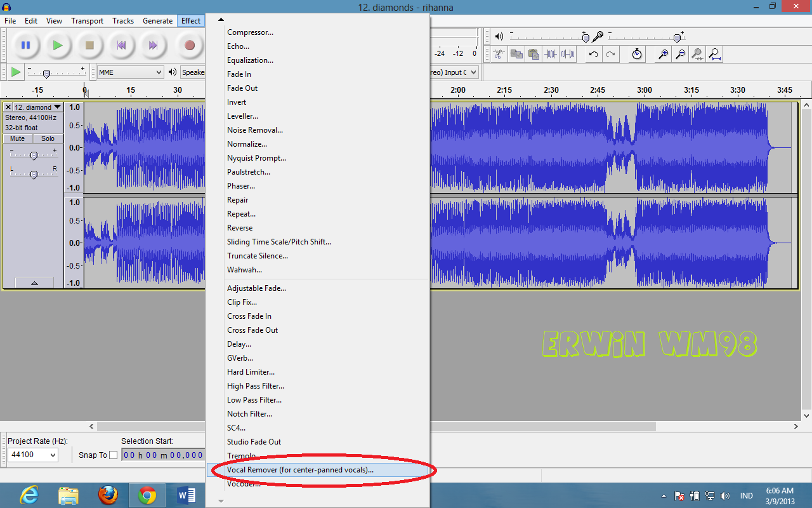The width and height of the screenshot is (812, 508).
Task: Click the down arrow below the Effect menu list
Action: pyautogui.click(x=221, y=501)
